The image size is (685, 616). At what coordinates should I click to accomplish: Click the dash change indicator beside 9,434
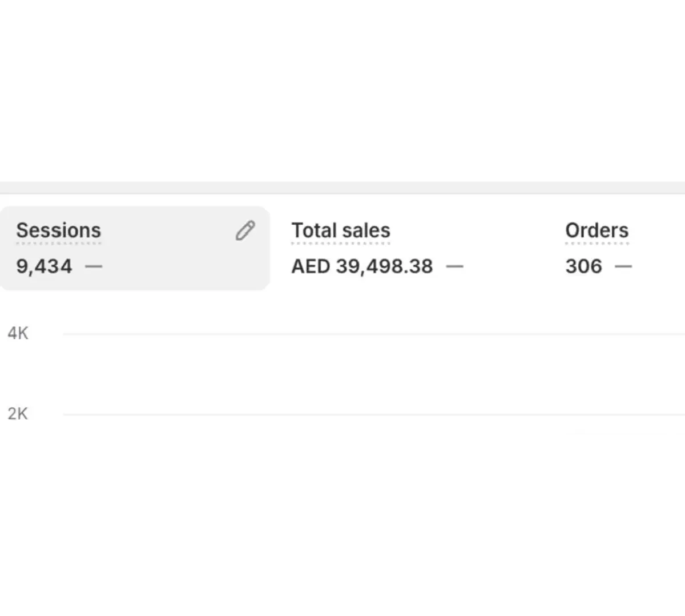pos(94,266)
